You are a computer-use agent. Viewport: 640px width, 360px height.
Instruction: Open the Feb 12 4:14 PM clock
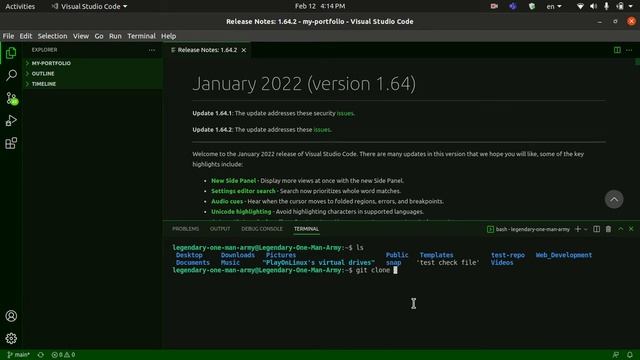click(x=320, y=6)
